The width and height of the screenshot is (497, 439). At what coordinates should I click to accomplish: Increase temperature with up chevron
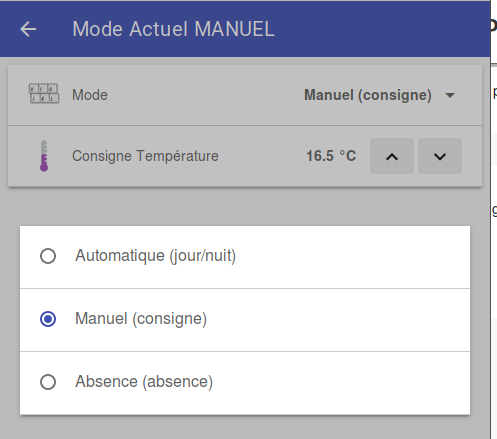pos(392,156)
